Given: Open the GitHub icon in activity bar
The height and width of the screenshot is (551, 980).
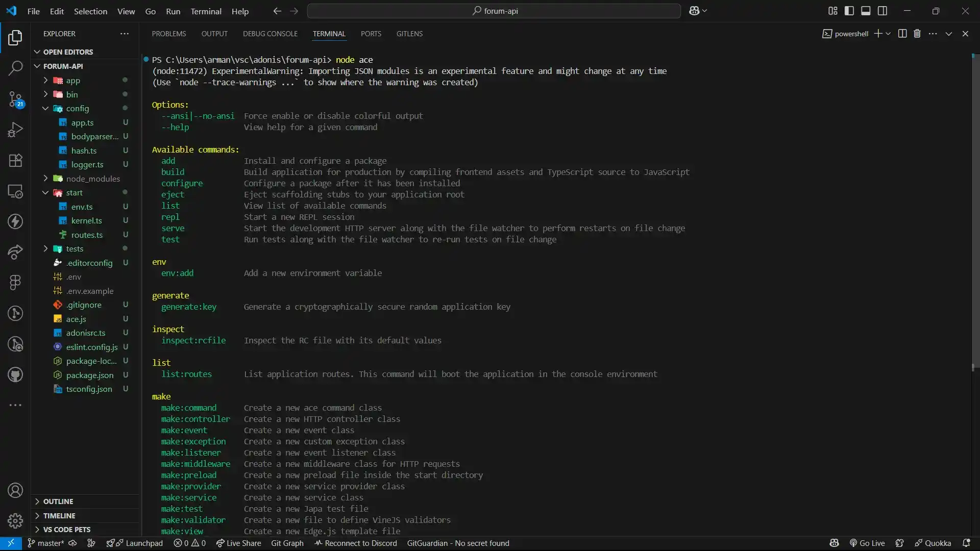Looking at the screenshot, I should [x=15, y=375].
